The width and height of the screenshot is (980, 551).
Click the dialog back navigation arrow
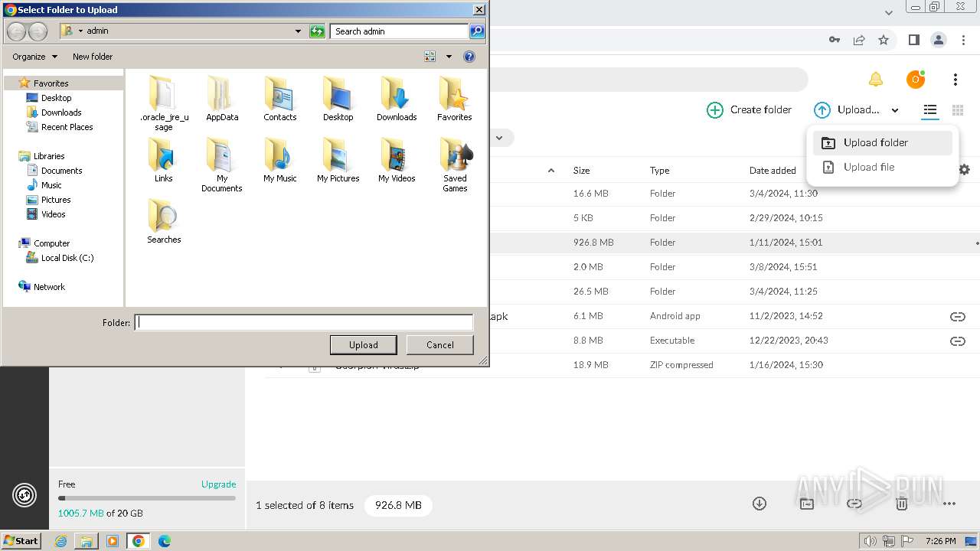(x=17, y=31)
